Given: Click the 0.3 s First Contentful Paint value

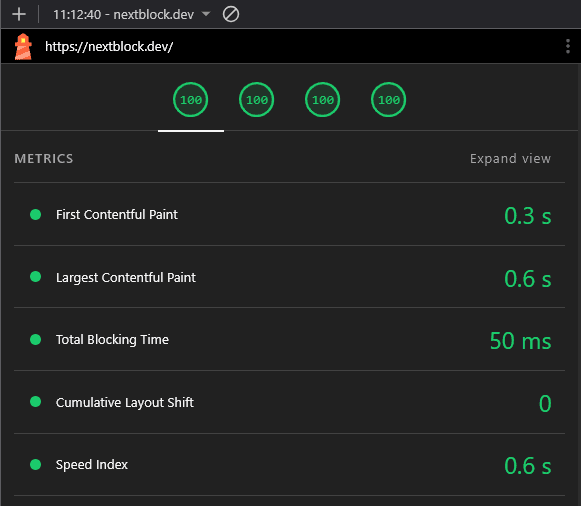Looking at the screenshot, I should (528, 216).
